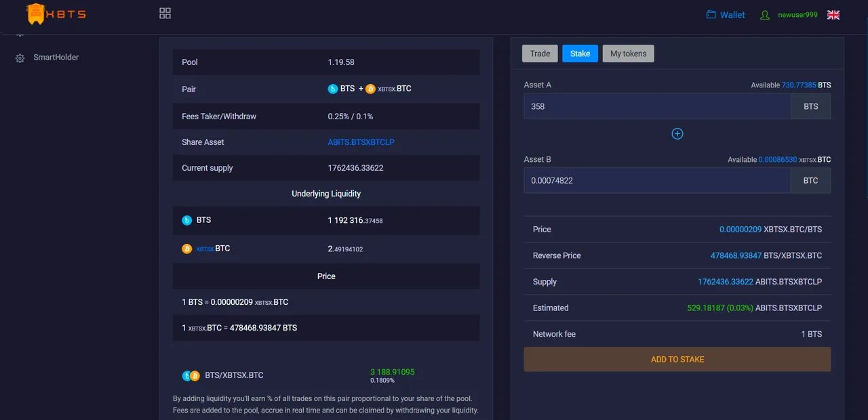This screenshot has height=420, width=868.
Task: Click BTS icon under Underlying Liquidity
Action: (x=187, y=220)
